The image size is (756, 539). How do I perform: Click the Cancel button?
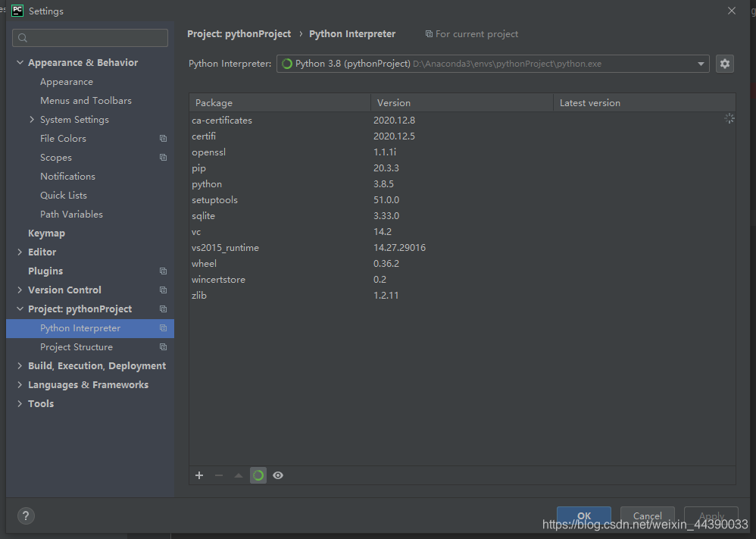coord(647,515)
